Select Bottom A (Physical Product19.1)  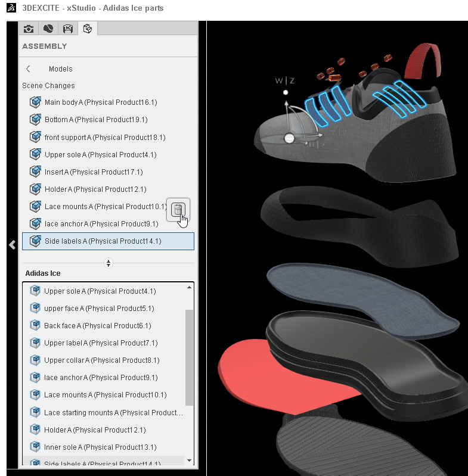pyautogui.click(x=108, y=120)
